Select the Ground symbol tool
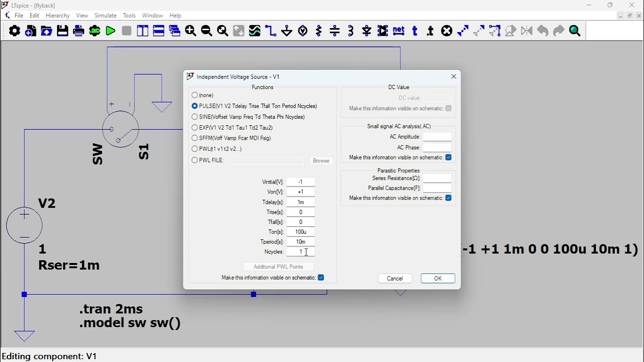644x362 pixels. [287, 31]
